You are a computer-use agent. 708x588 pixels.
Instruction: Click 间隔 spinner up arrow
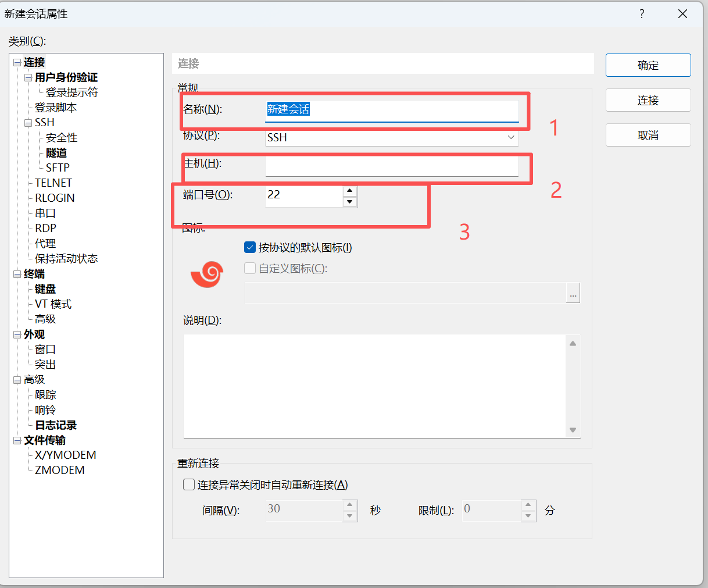click(x=350, y=505)
